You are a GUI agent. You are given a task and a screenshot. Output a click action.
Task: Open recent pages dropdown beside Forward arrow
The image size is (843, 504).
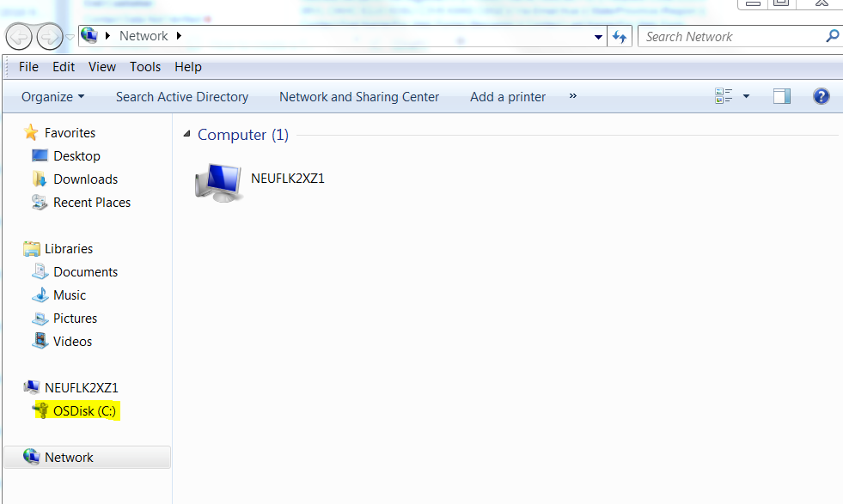[70, 37]
